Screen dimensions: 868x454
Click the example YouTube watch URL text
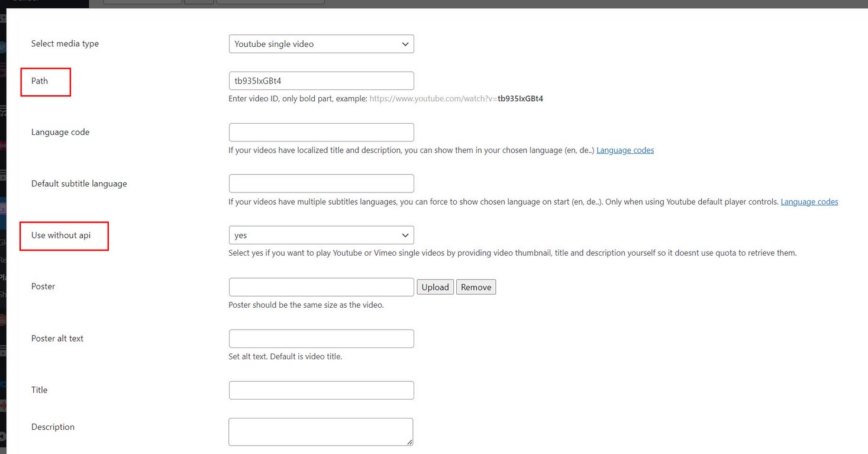click(x=456, y=99)
